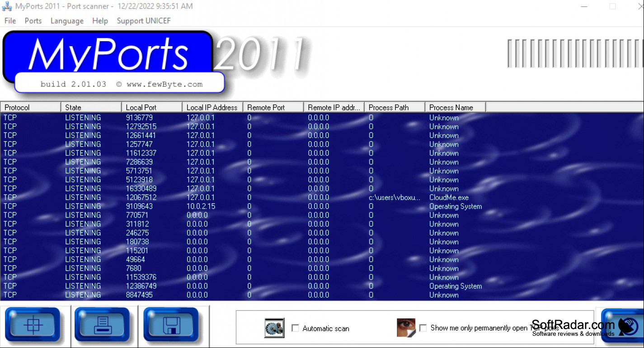Open the Help menu
This screenshot has width=644, height=348.
(x=100, y=21)
